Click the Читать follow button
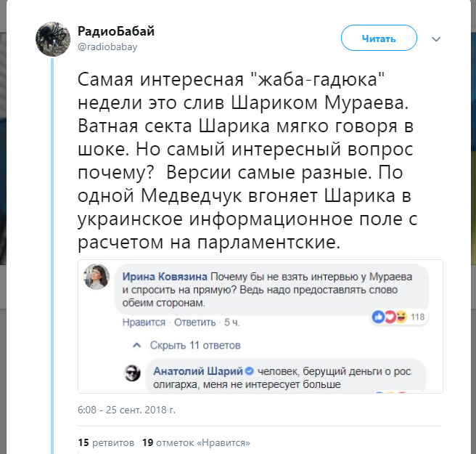 (379, 38)
